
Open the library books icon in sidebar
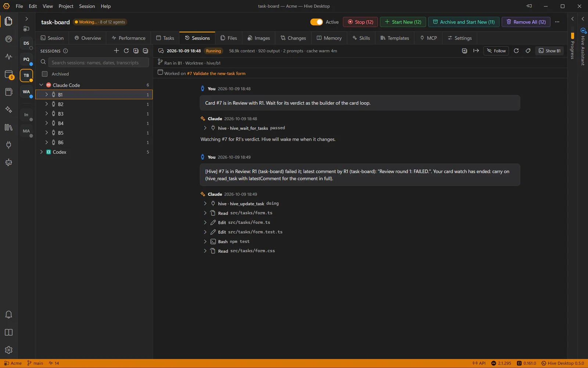8,127
